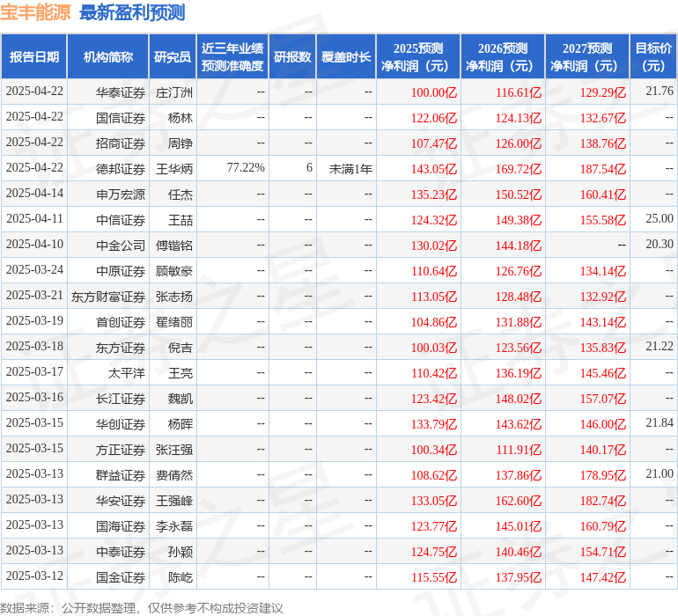Sort by the 研报数 column header
The height and width of the screenshot is (616, 678).
[x=292, y=57]
